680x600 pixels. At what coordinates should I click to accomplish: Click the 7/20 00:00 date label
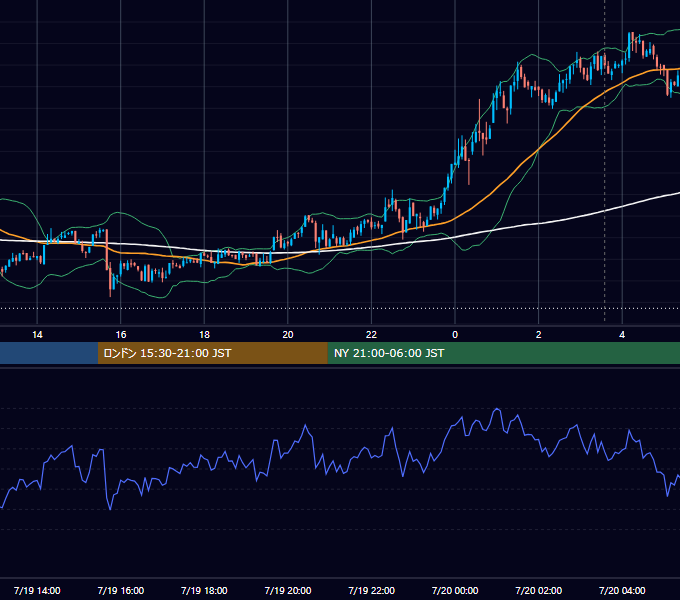(x=455, y=590)
